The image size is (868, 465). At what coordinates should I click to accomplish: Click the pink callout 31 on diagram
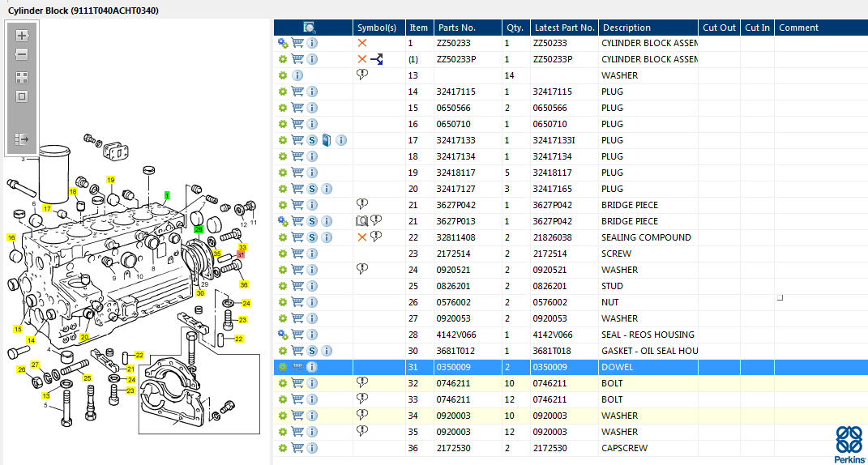tap(241, 255)
